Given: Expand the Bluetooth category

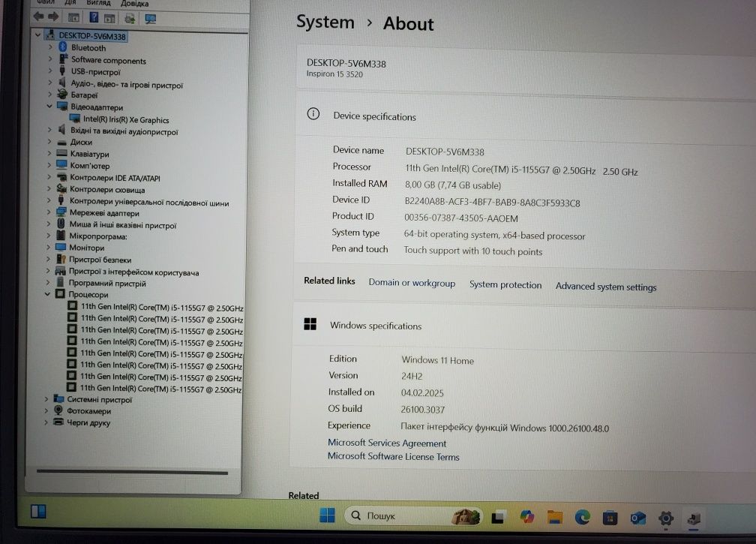Looking at the screenshot, I should pos(50,47).
